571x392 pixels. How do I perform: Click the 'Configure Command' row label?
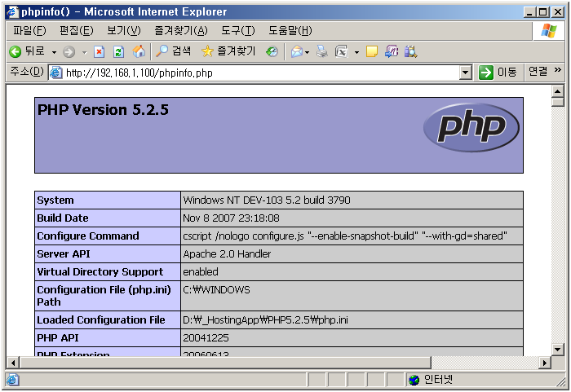click(x=88, y=236)
